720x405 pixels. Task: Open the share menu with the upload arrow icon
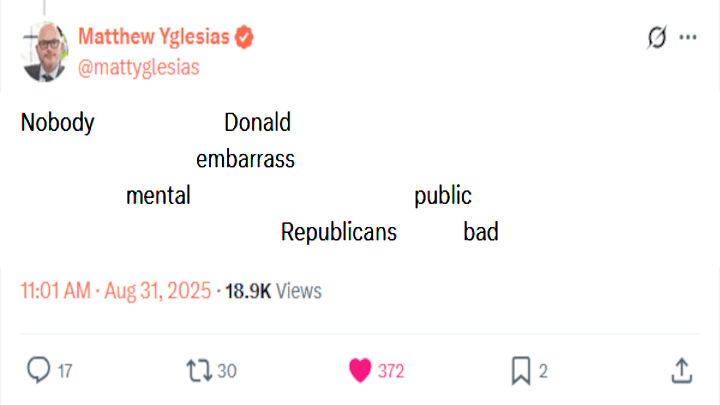click(x=682, y=371)
